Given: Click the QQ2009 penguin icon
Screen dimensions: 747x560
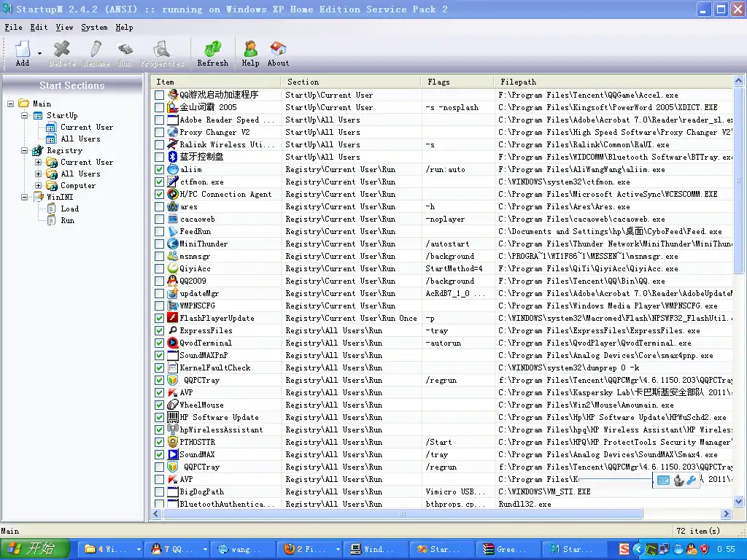Looking at the screenshot, I should (172, 281).
